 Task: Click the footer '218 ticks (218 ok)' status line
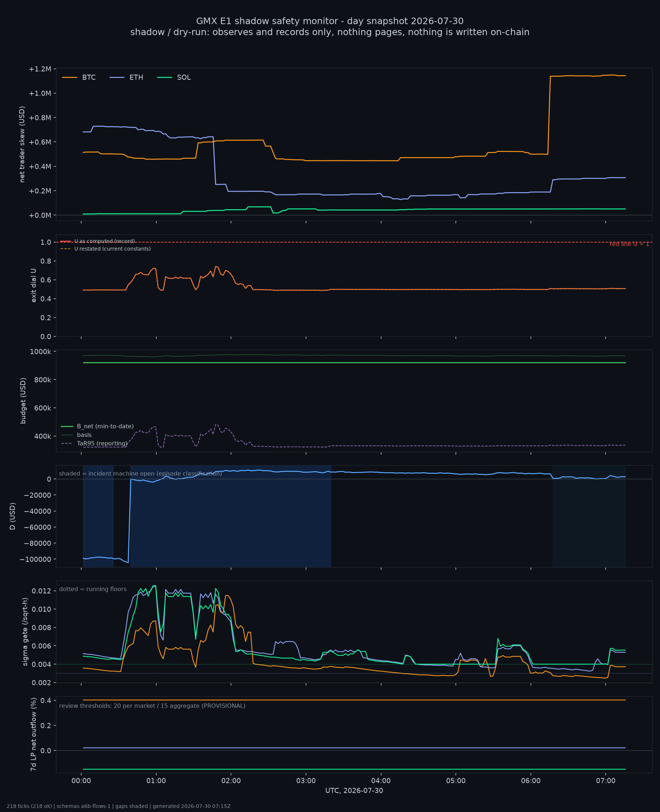point(119,807)
